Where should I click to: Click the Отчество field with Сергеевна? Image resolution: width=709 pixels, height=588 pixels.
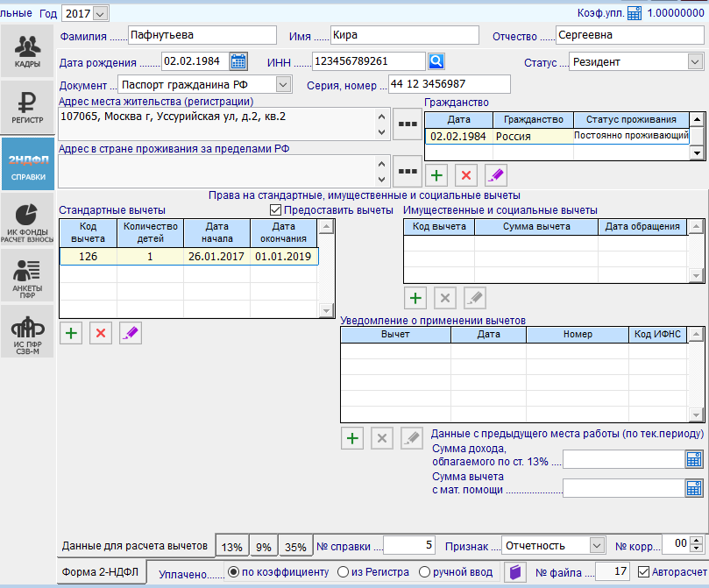click(630, 35)
